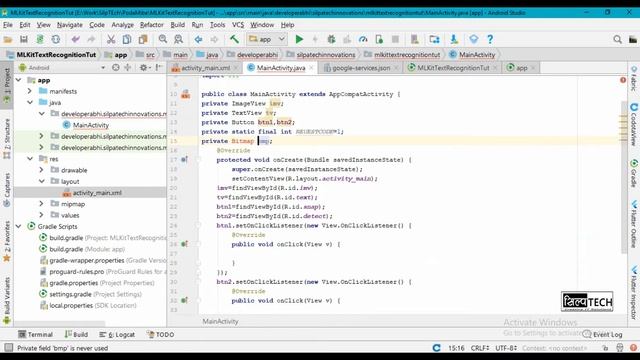The width and height of the screenshot is (640, 360).
Task: Click the Copy toolbar icon
Action: [x=127, y=40]
